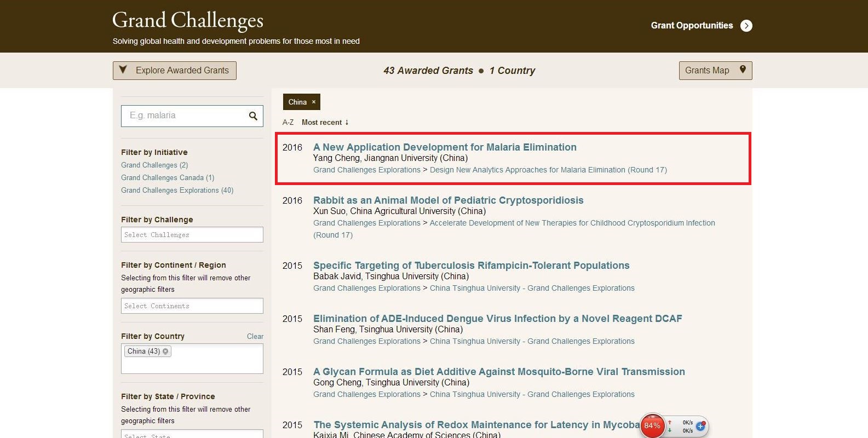Remove China (43) from the country filter
Screen dimensions: 868x438
coord(165,351)
